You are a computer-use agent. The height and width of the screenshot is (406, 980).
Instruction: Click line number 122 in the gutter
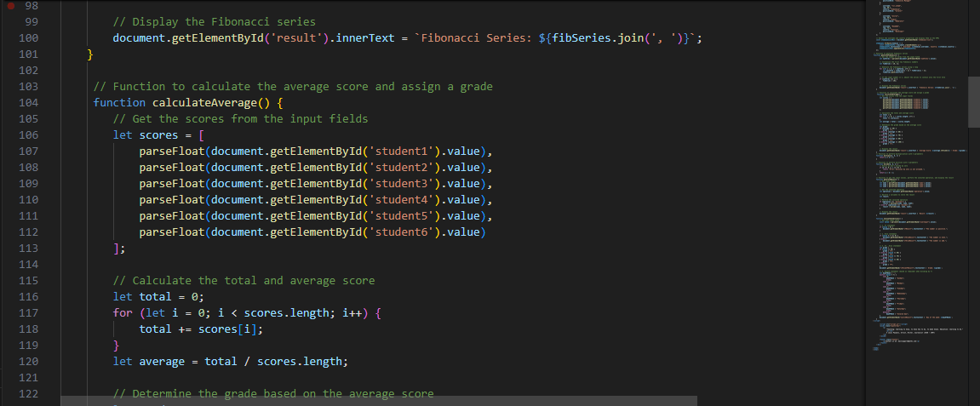(x=29, y=393)
